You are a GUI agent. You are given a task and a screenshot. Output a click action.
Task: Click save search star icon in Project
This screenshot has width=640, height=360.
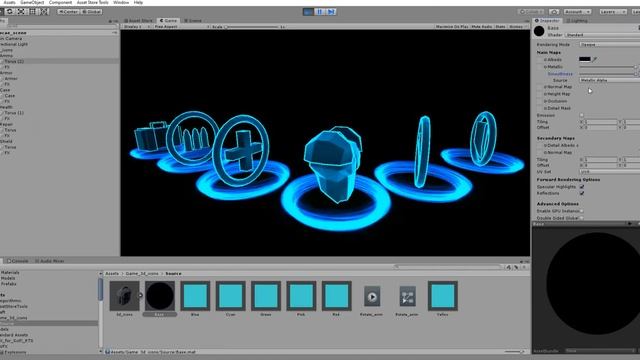pyautogui.click(x=524, y=267)
